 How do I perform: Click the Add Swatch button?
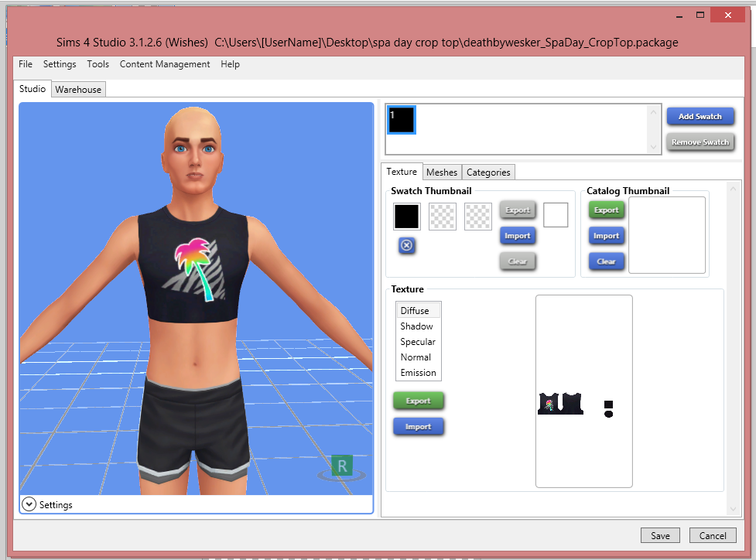pyautogui.click(x=700, y=117)
